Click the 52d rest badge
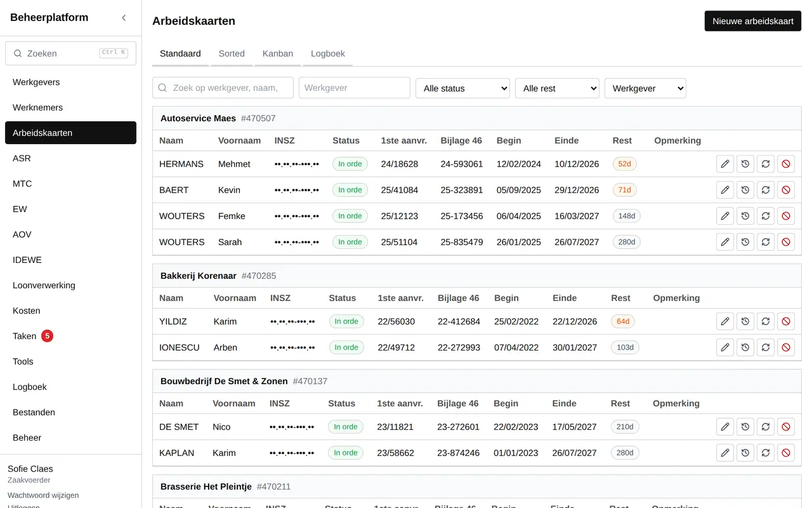The height and width of the screenshot is (508, 812). pyautogui.click(x=625, y=164)
